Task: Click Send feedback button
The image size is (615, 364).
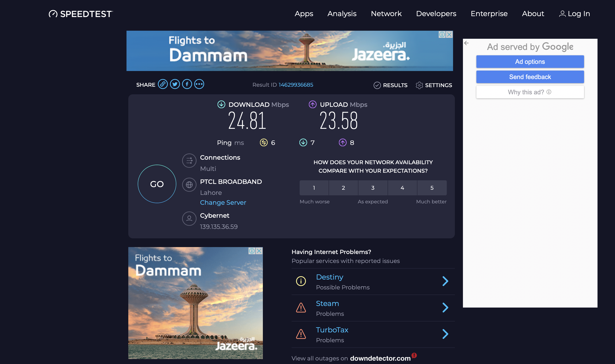Action: click(530, 77)
